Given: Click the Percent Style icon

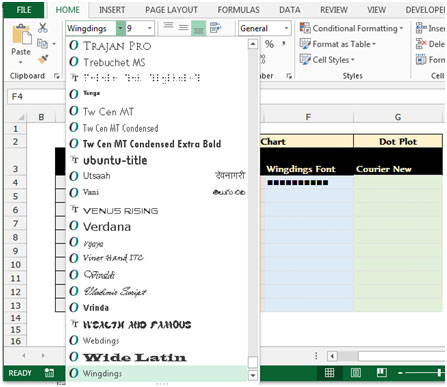Looking at the screenshot, I should click(x=269, y=44).
